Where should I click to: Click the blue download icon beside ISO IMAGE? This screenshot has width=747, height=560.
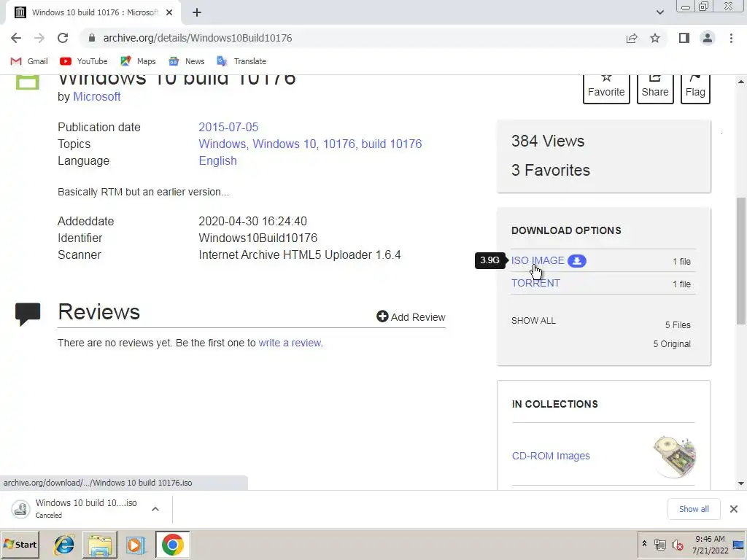pos(577,261)
